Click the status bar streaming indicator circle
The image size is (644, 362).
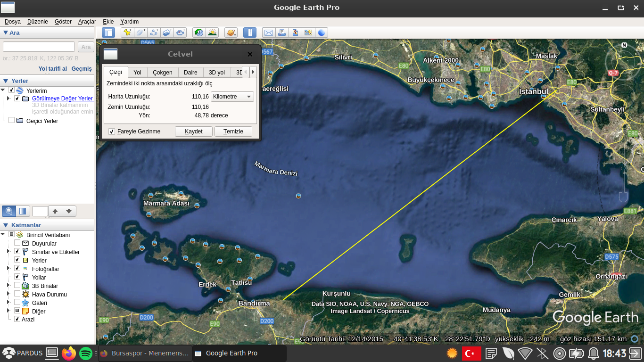pyautogui.click(x=635, y=338)
